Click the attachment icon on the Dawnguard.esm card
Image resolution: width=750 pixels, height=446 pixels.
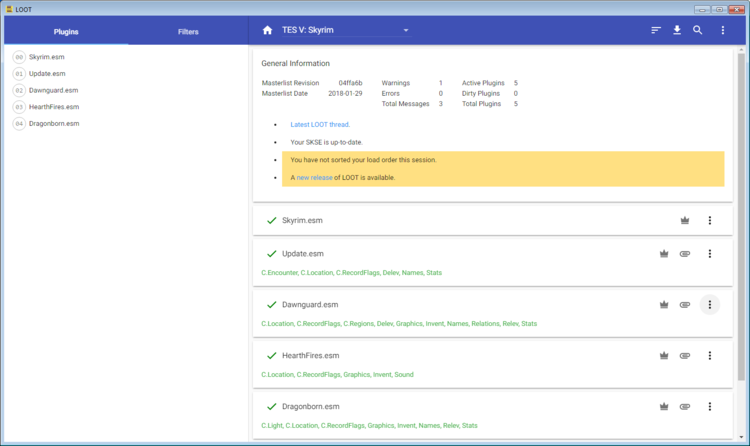[685, 304]
